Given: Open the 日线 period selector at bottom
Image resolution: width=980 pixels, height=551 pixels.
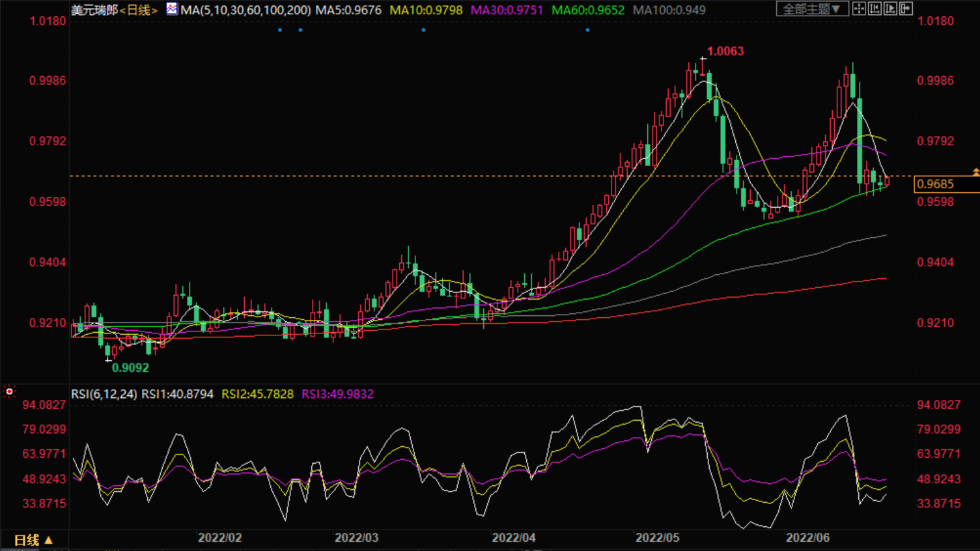Looking at the screenshot, I should [33, 540].
